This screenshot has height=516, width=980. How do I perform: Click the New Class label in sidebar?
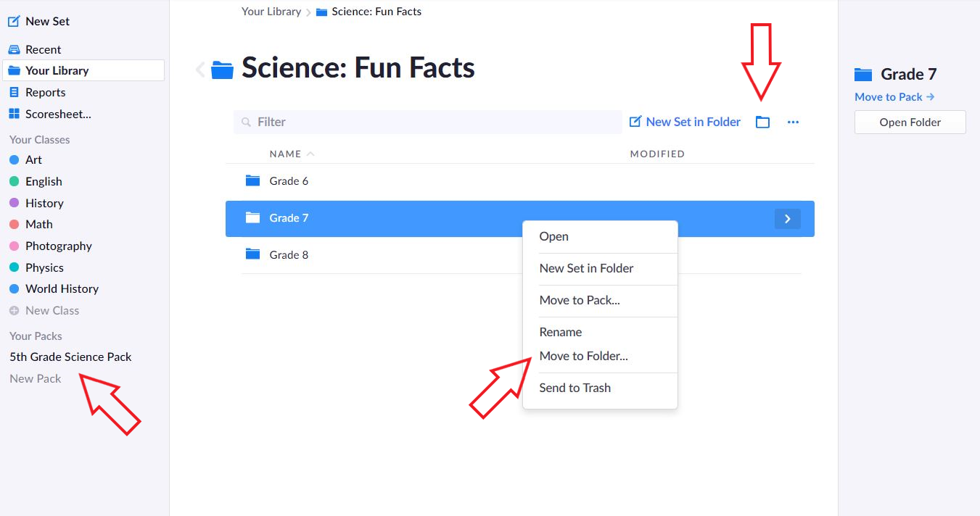[x=52, y=310]
